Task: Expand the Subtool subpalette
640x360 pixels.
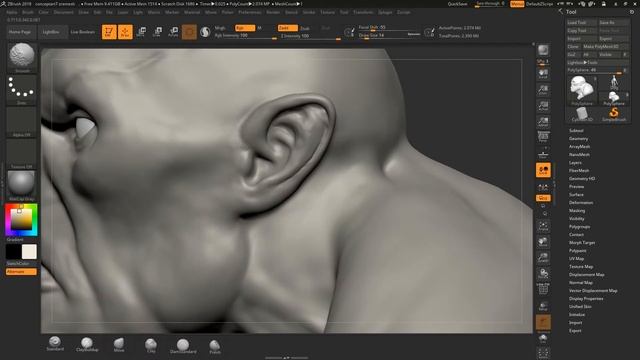Action: pos(576,131)
